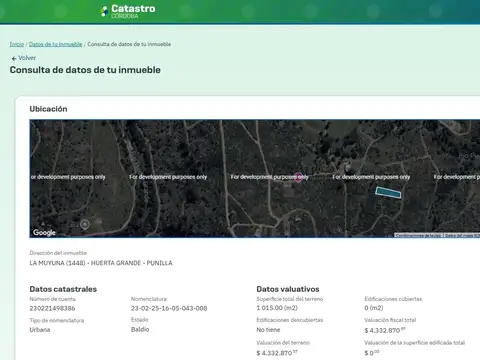This screenshot has height=360, width=480.
Task: Select the 1 015.00 (m2) surface value
Action: (277, 308)
